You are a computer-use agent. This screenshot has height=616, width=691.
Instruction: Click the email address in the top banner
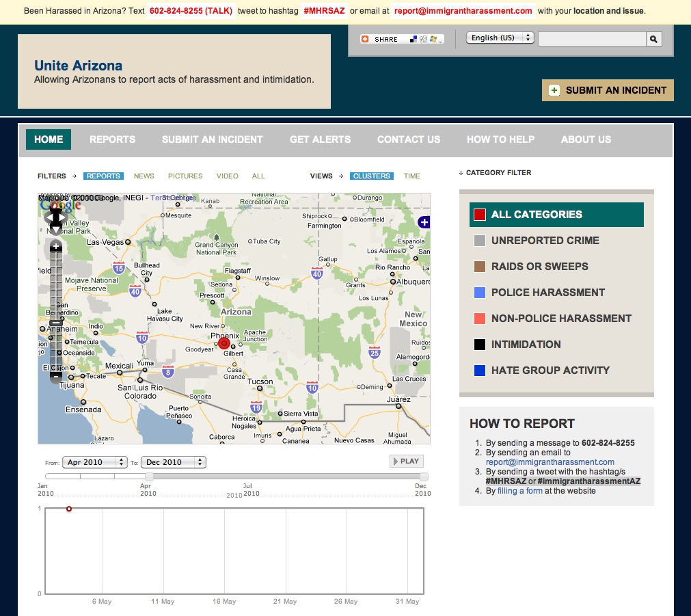[463, 10]
